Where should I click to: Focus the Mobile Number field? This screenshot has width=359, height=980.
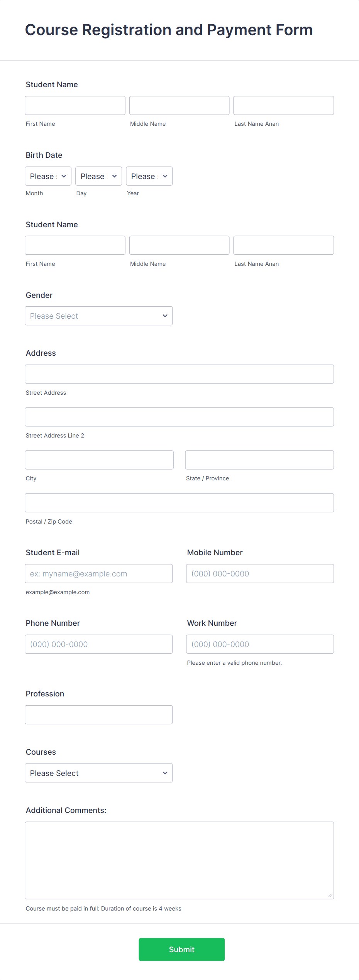[260, 574]
